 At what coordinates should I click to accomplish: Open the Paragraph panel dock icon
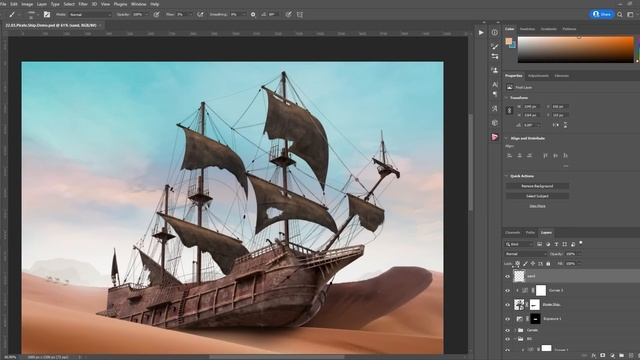495,94
